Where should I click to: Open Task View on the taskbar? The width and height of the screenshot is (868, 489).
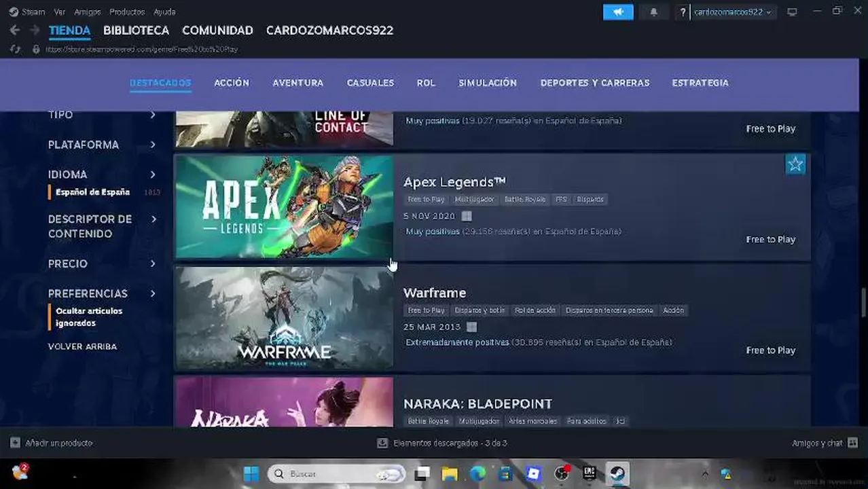coord(422,473)
